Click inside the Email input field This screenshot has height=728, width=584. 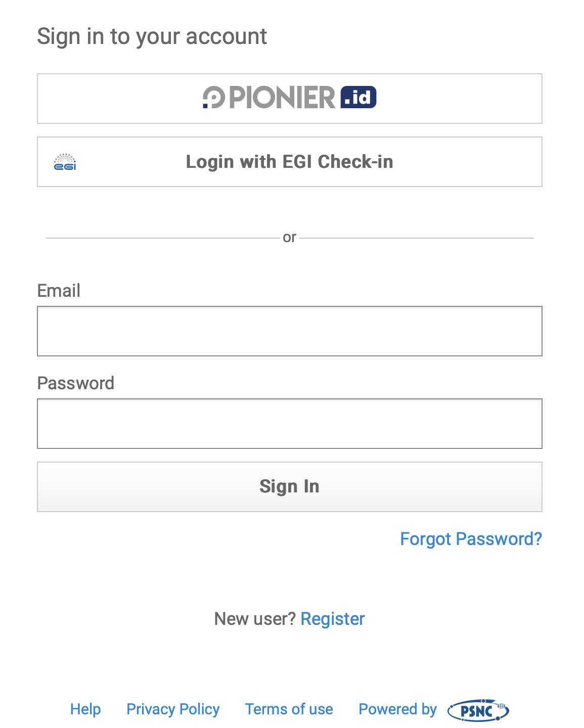[289, 331]
